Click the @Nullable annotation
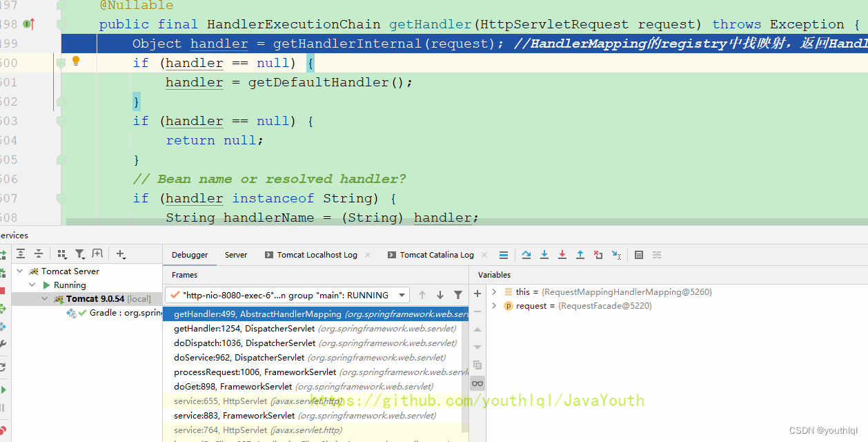Image resolution: width=868 pixels, height=442 pixels. [x=137, y=6]
